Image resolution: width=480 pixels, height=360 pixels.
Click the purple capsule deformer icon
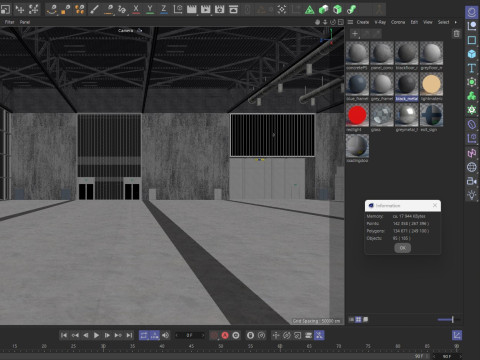[471, 125]
